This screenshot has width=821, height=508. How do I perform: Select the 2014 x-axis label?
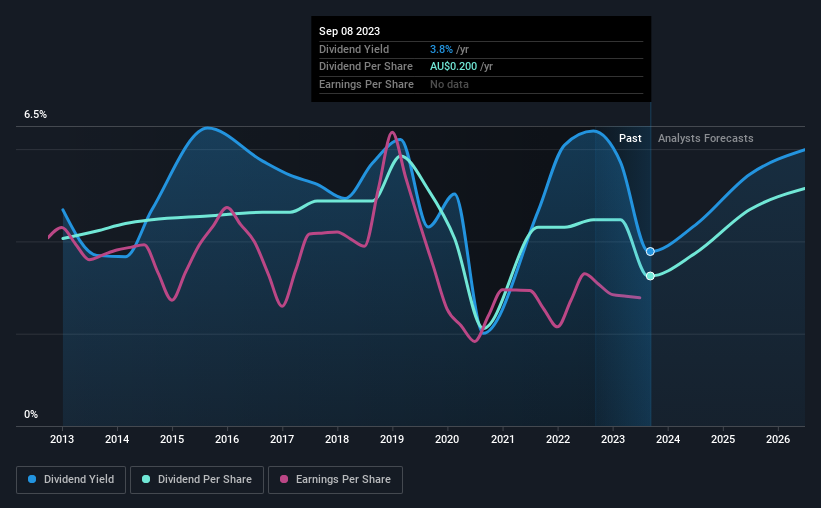[x=117, y=439]
